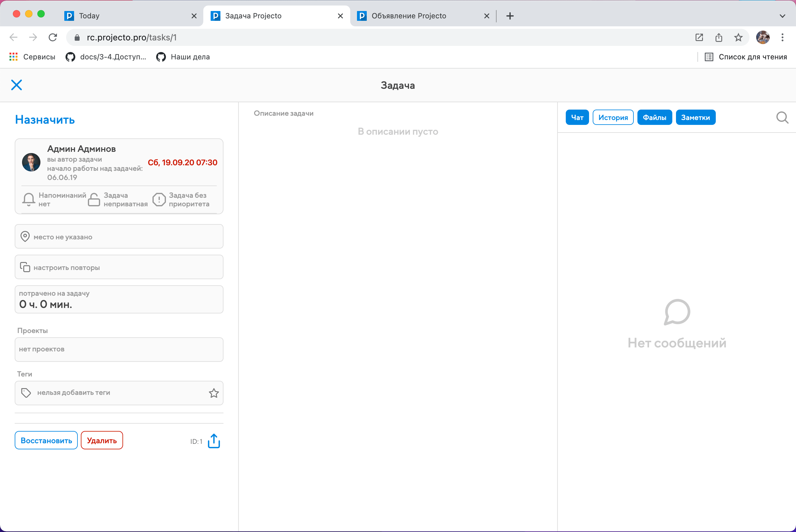Open chat search magnifier icon
This screenshot has width=796, height=532.
pos(782,118)
